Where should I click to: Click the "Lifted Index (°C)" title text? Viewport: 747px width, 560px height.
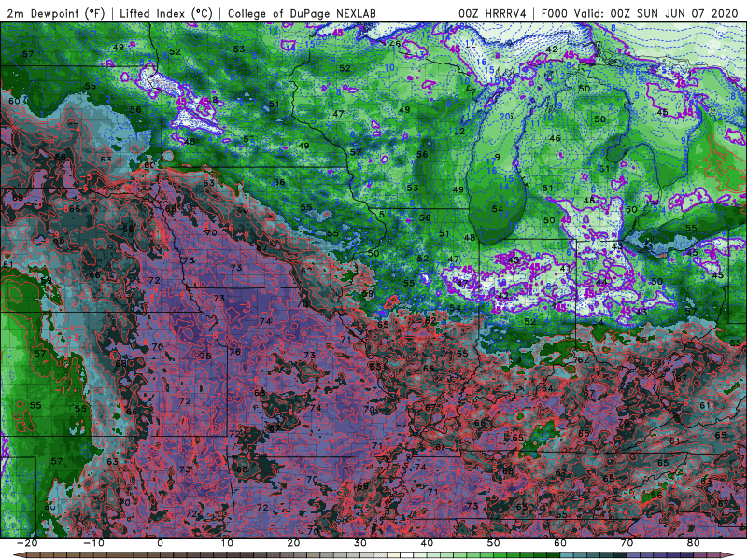pos(166,14)
